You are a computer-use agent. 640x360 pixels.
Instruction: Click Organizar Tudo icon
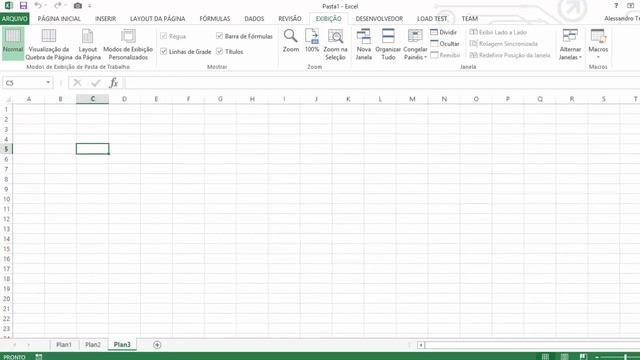coord(388,44)
